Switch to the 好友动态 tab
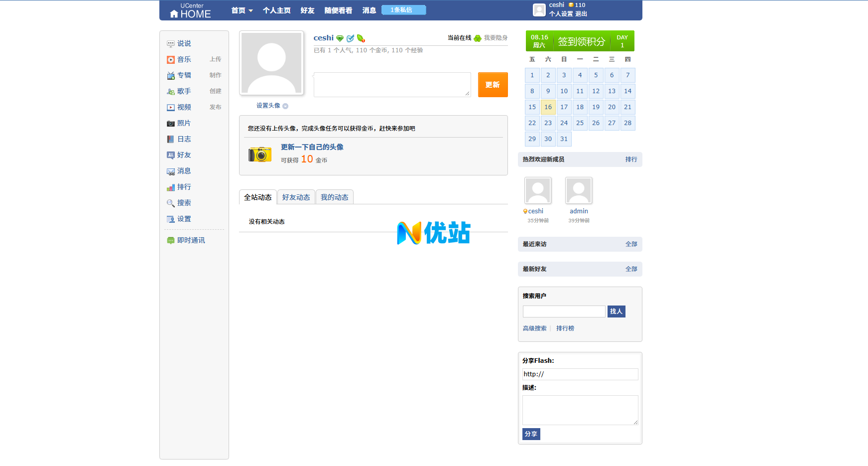This screenshot has width=868, height=466. (x=296, y=197)
